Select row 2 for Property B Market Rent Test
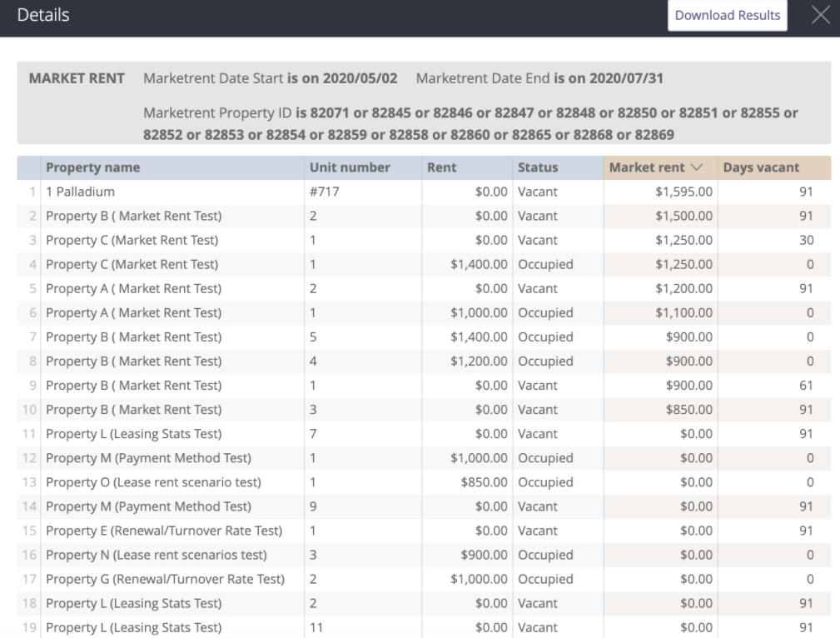This screenshot has width=840, height=638. click(x=333, y=215)
